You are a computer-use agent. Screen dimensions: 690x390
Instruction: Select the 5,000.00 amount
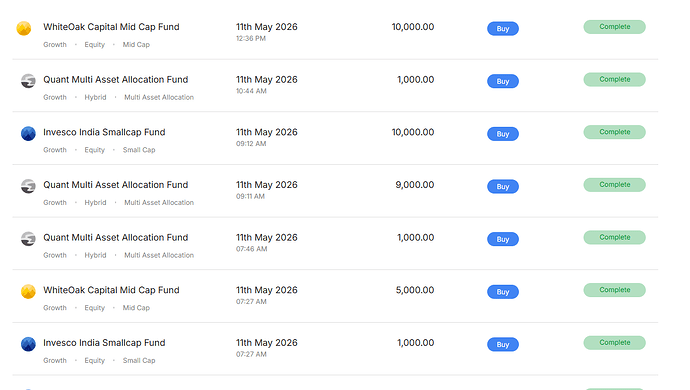pos(415,290)
